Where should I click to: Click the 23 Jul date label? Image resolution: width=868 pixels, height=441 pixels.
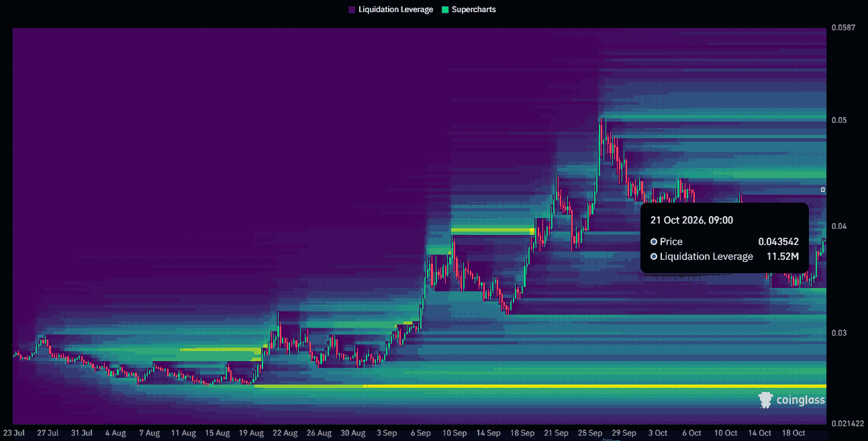click(13, 433)
